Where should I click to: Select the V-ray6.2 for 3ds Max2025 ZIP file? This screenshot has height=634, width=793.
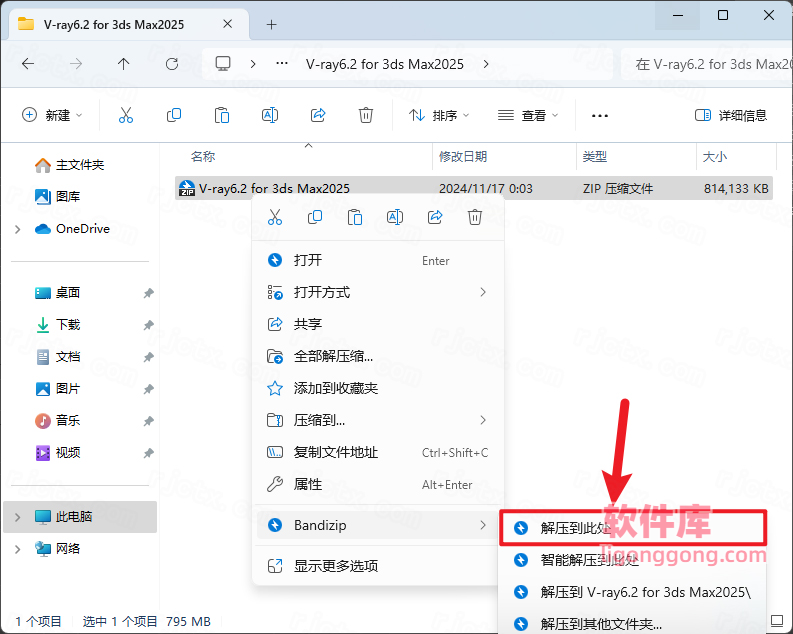(474, 189)
